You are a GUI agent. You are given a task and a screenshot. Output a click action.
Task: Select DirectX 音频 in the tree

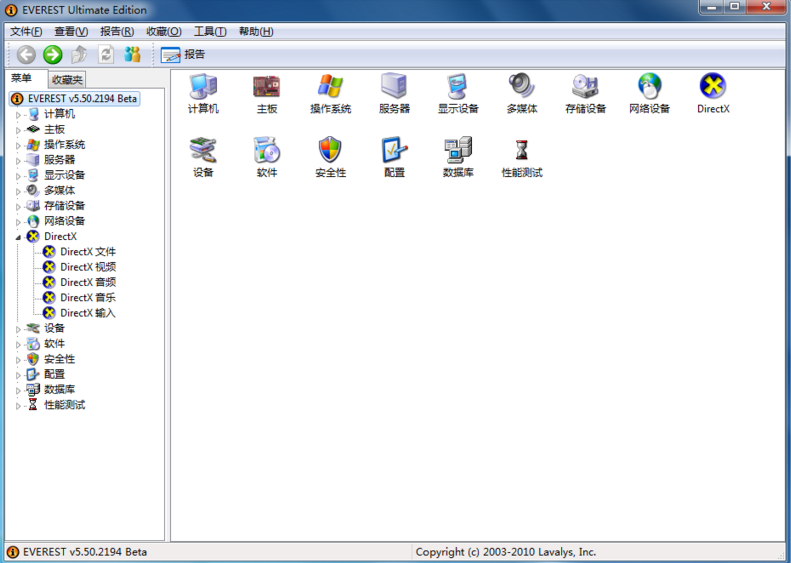tap(88, 282)
